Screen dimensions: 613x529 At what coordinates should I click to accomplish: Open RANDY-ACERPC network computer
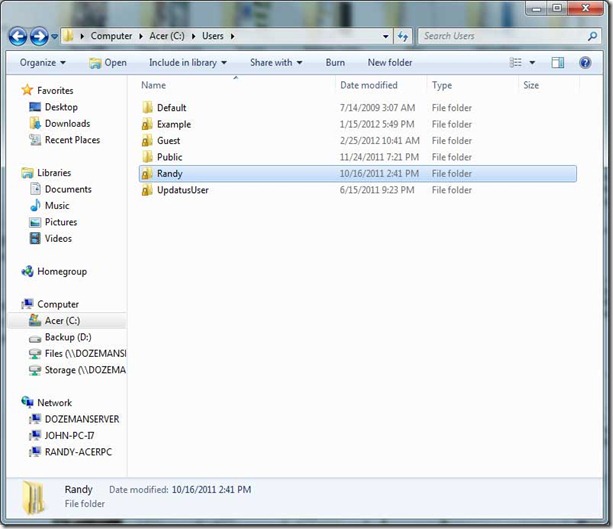pos(78,452)
